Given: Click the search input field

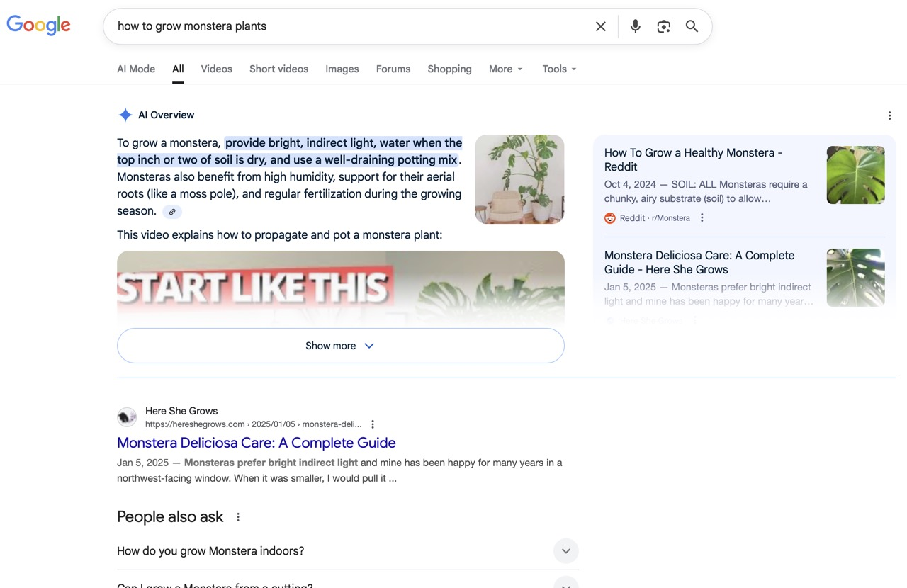Looking at the screenshot, I should pyautogui.click(x=347, y=26).
